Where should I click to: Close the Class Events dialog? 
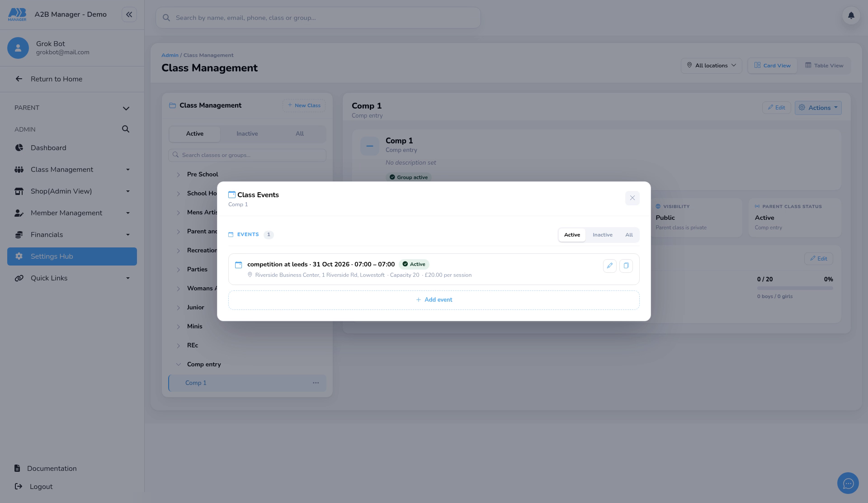coord(632,198)
